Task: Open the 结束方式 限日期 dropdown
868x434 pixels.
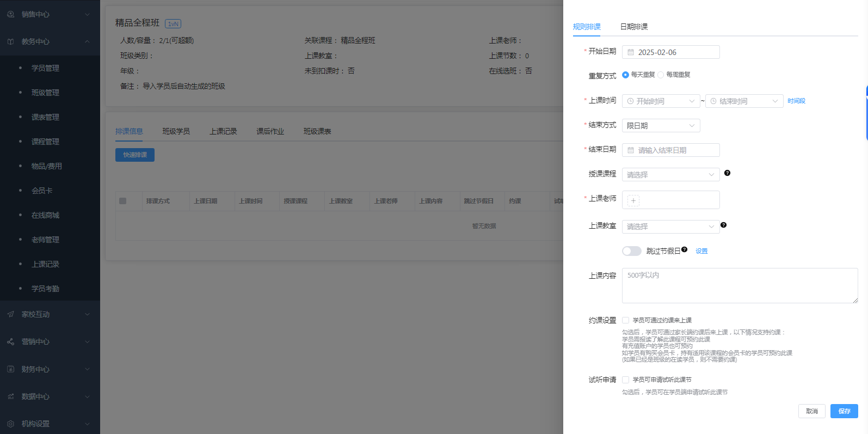Action: [x=661, y=125]
